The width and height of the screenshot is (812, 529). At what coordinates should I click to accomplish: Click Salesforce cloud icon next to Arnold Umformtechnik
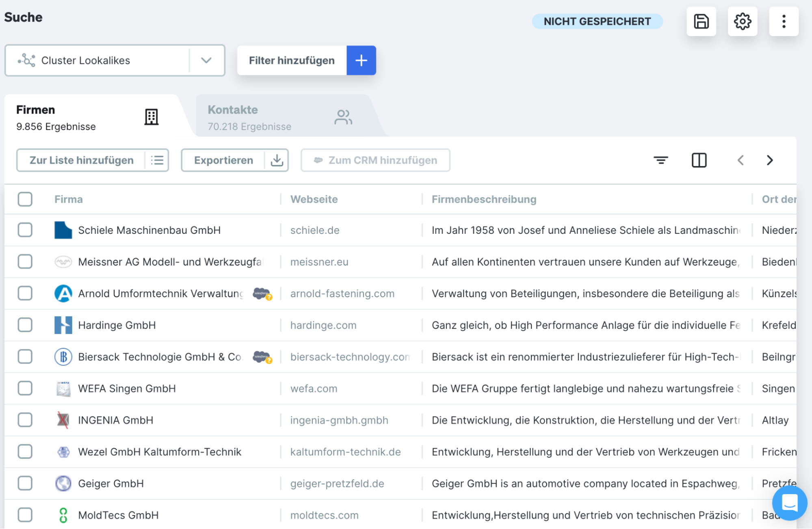pos(262,294)
